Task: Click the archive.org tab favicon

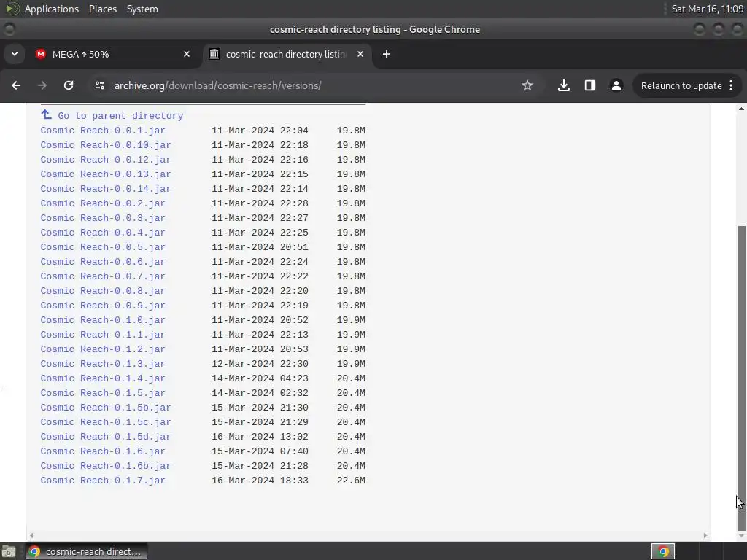Action: 214,54
